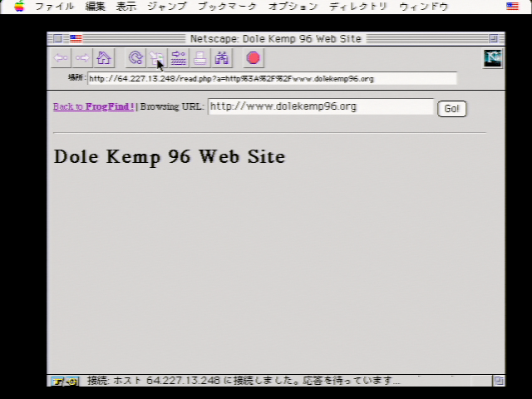Click the security key icon in status bar
Image resolution: width=532 pixels, height=399 pixels.
65,382
